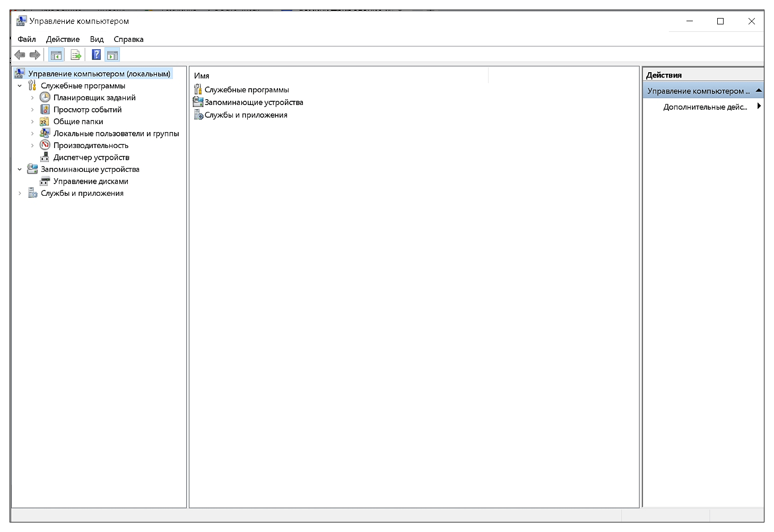Toggle the Show/Hide Console Tree toolbar icon

coord(56,55)
